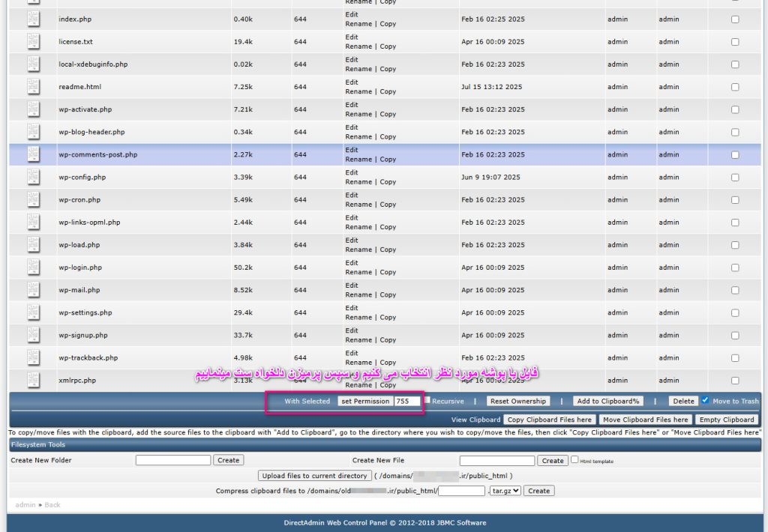Uncheck the Move to Trash option
The height and width of the screenshot is (532, 768).
(x=705, y=401)
